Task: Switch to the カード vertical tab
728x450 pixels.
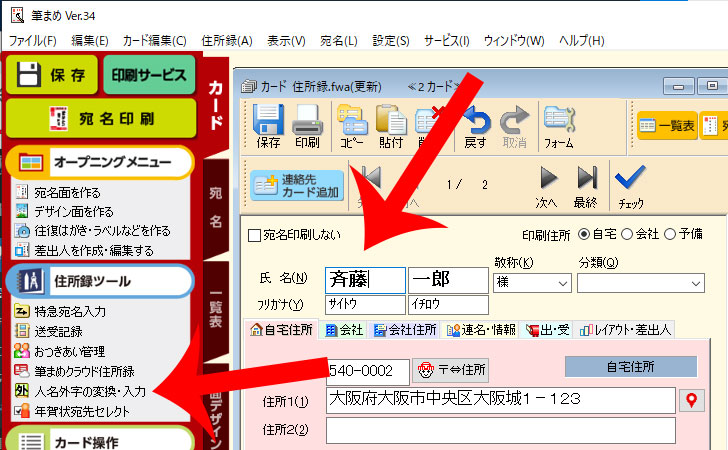Action: pyautogui.click(x=215, y=106)
